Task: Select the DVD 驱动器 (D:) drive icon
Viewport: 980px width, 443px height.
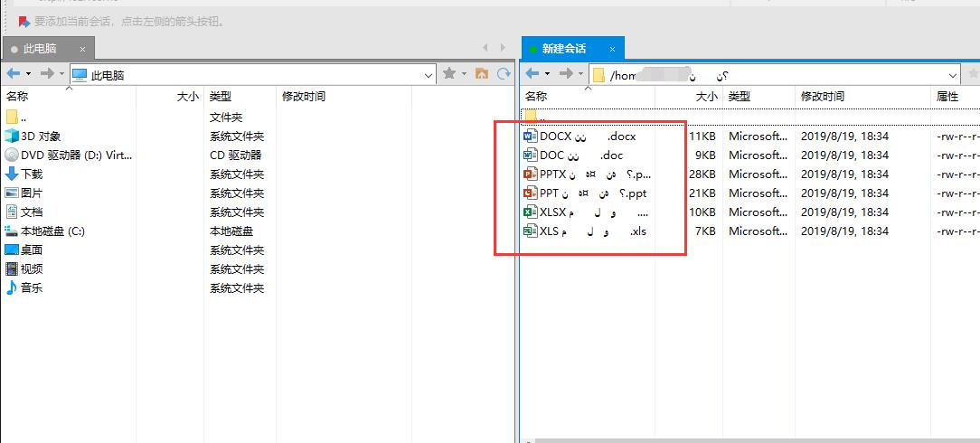Action: (x=11, y=155)
